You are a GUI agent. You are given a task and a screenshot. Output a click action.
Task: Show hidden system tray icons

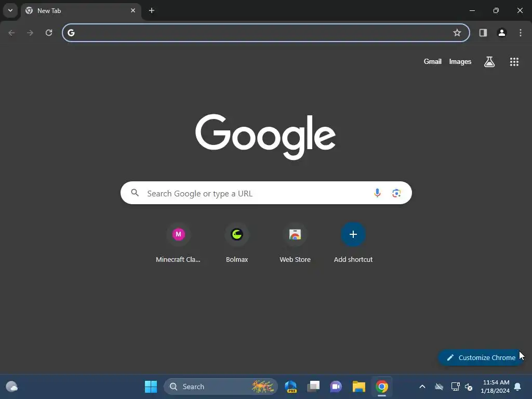point(422,387)
